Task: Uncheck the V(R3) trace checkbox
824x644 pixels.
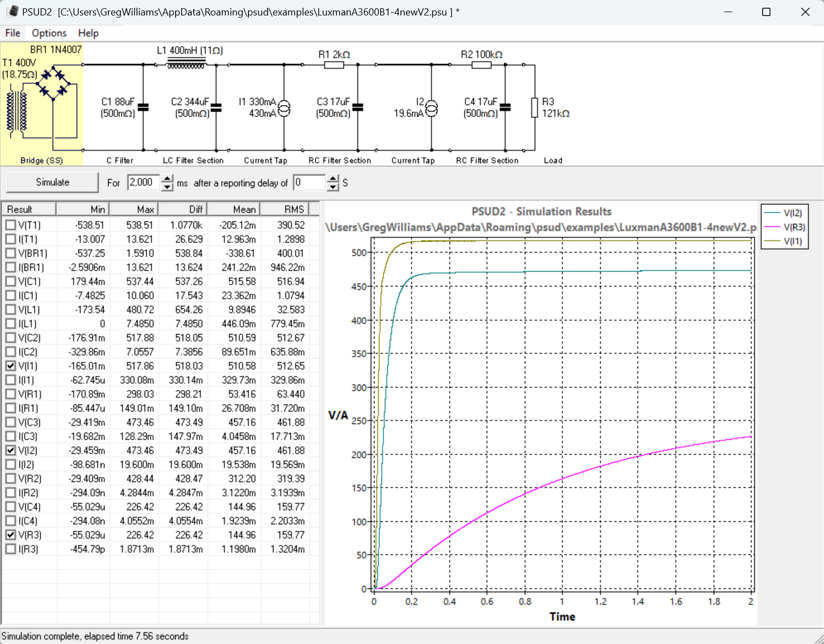Action: point(10,535)
